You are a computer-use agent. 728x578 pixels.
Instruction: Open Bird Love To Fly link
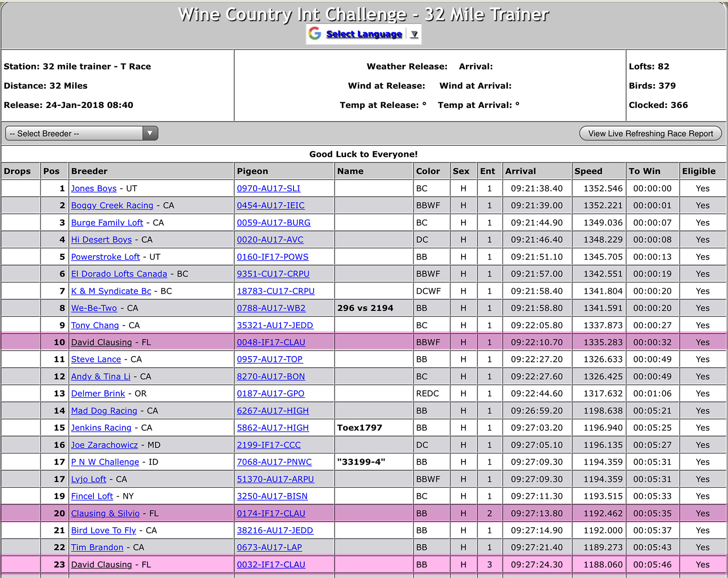104,530
